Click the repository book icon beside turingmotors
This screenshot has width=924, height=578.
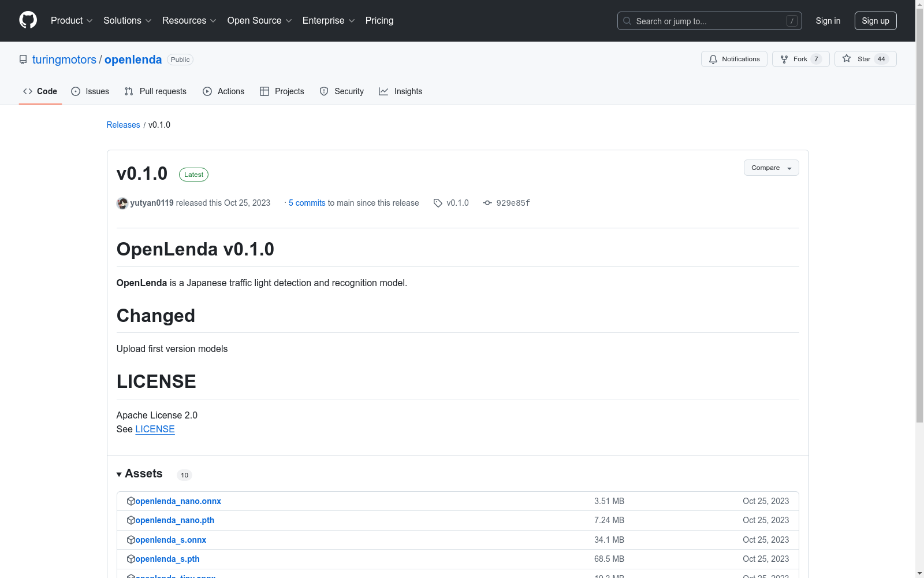(x=23, y=60)
